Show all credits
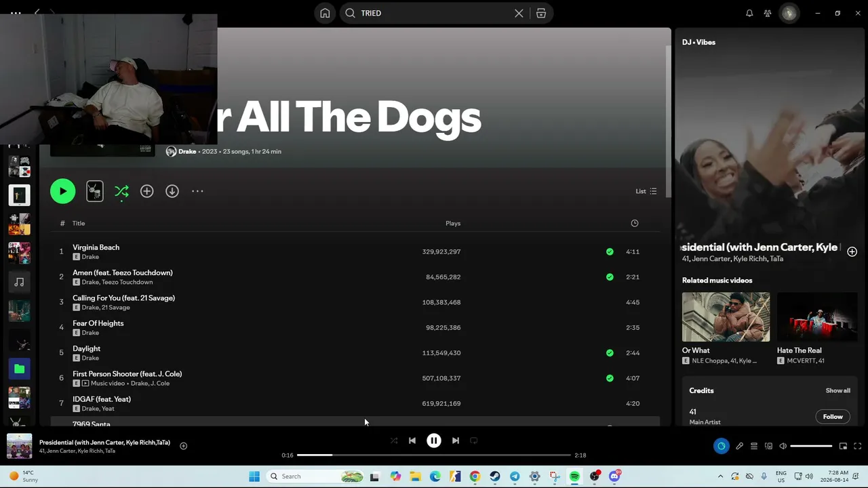The width and height of the screenshot is (868, 488). point(837,390)
